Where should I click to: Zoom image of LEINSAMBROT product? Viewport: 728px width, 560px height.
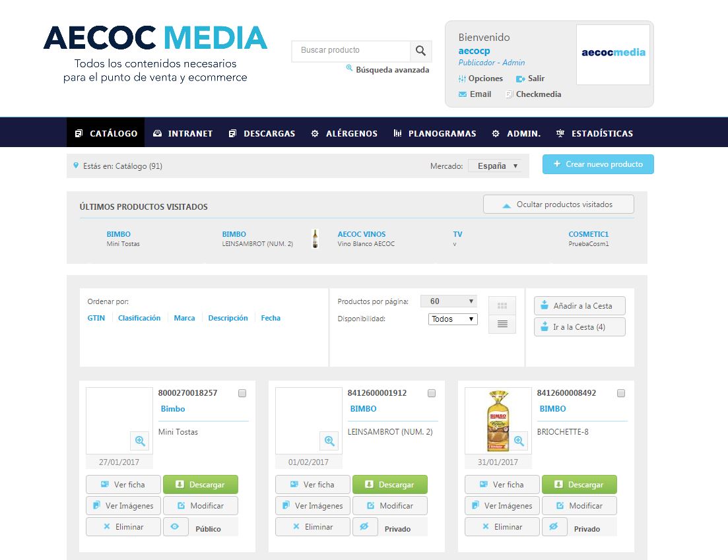(329, 441)
